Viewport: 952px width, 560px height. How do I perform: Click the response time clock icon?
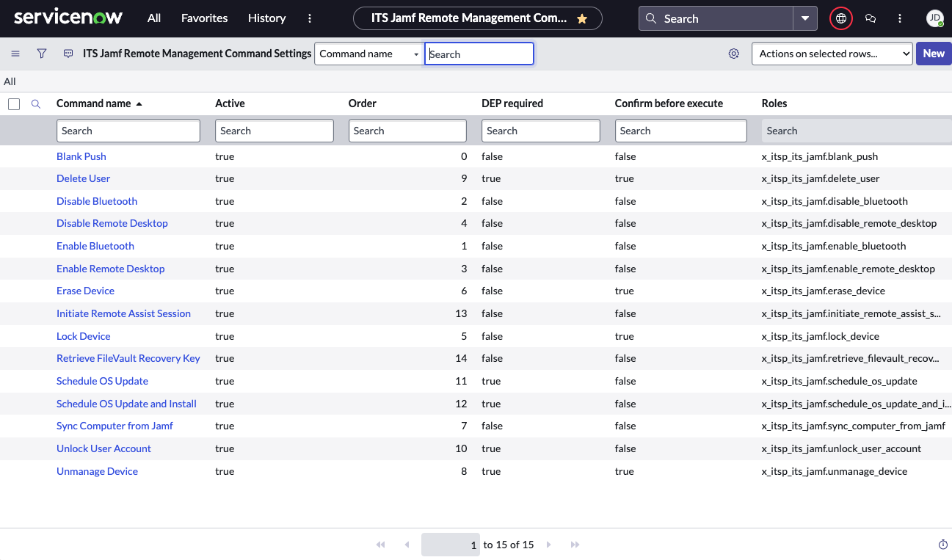click(943, 545)
